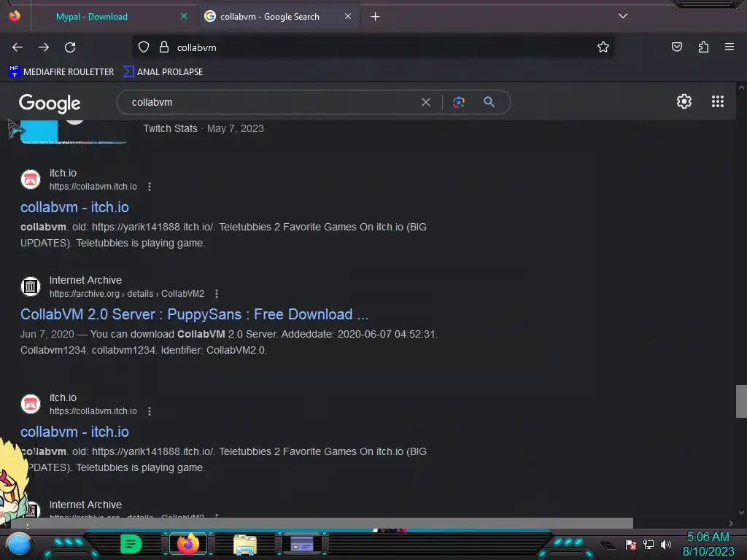
Task: Open a new browser tab
Action: pyautogui.click(x=376, y=17)
